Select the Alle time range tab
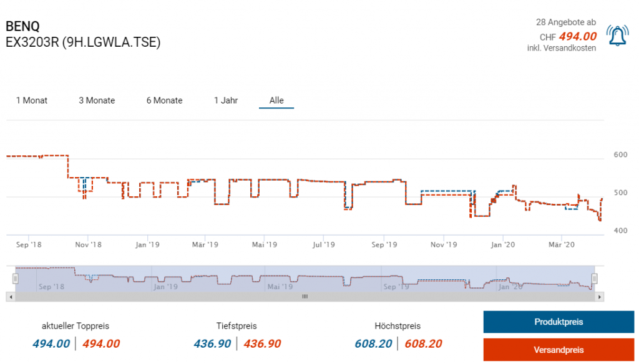The height and width of the screenshot is (364, 639). tap(276, 100)
